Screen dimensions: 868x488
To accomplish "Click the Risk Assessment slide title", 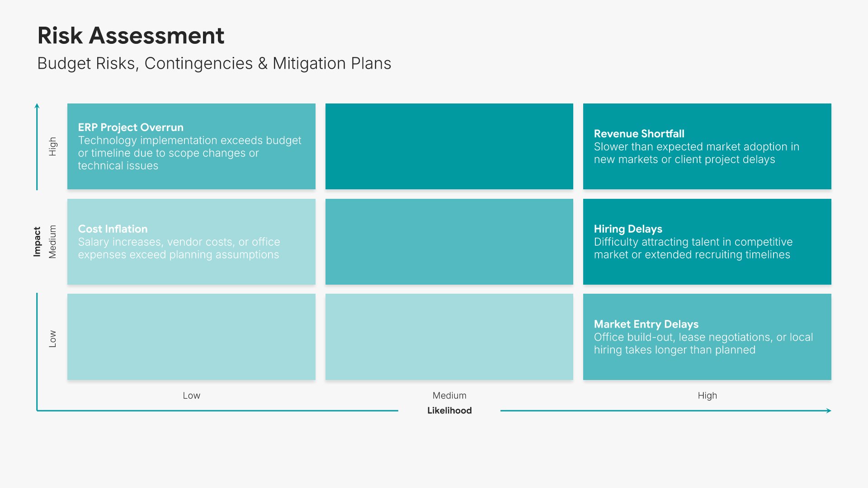I will 131,36.
